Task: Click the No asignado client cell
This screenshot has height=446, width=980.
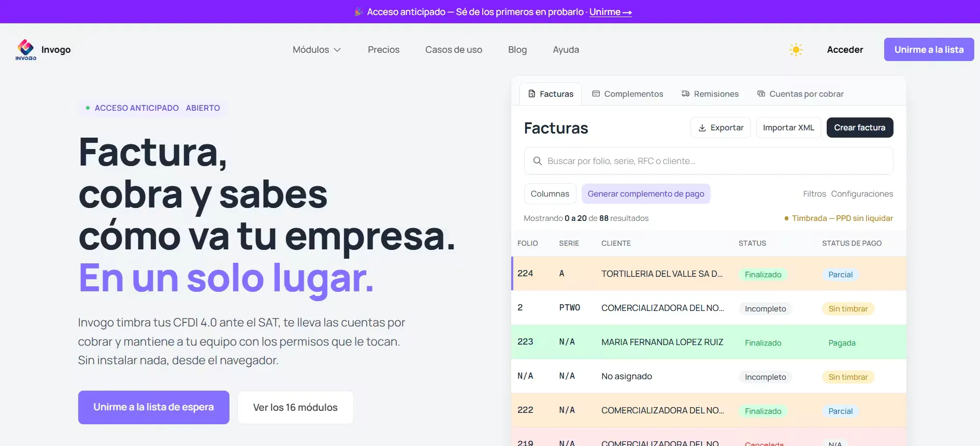Action: [626, 376]
